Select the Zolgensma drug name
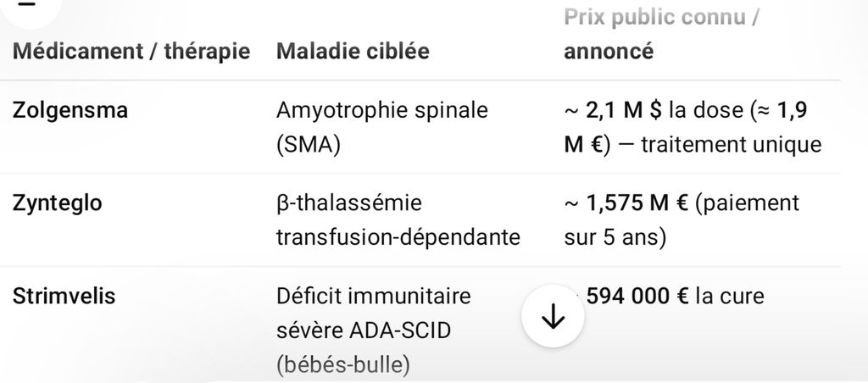This screenshot has width=868, height=383. [70, 110]
